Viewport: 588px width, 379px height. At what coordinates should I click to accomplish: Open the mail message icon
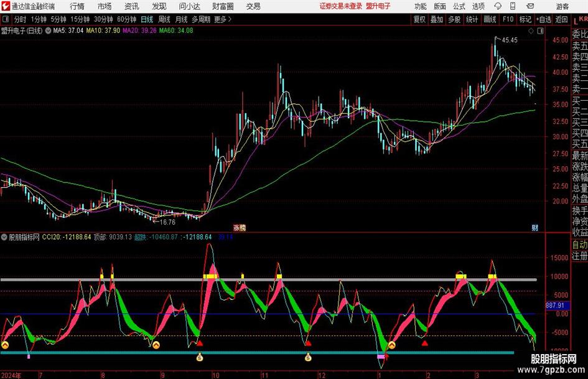coord(530,6)
